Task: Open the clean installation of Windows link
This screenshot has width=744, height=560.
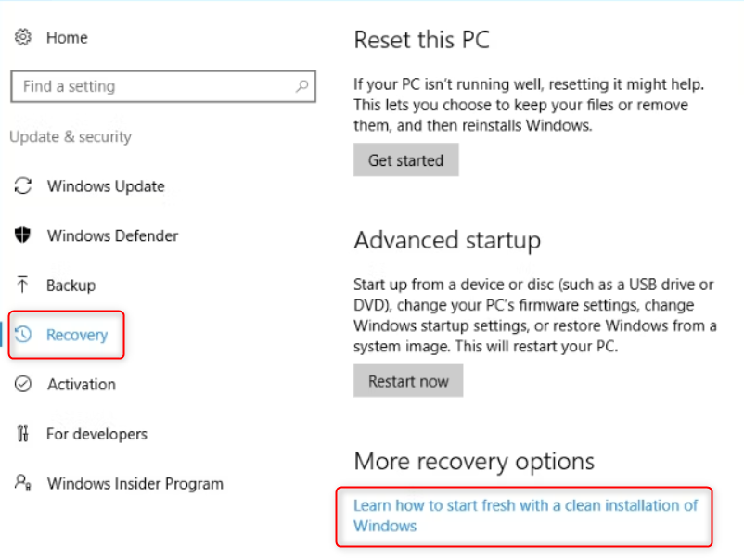Action: (x=525, y=515)
